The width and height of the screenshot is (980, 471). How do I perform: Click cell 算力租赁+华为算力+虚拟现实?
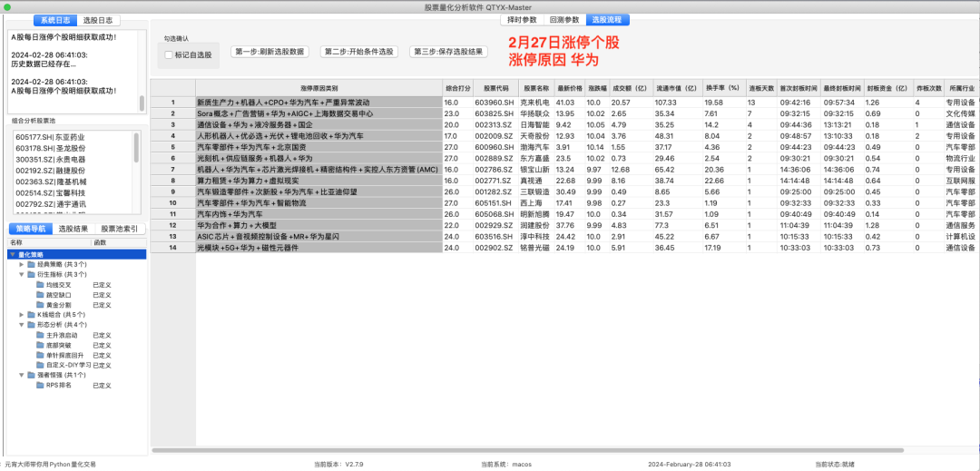pos(318,181)
